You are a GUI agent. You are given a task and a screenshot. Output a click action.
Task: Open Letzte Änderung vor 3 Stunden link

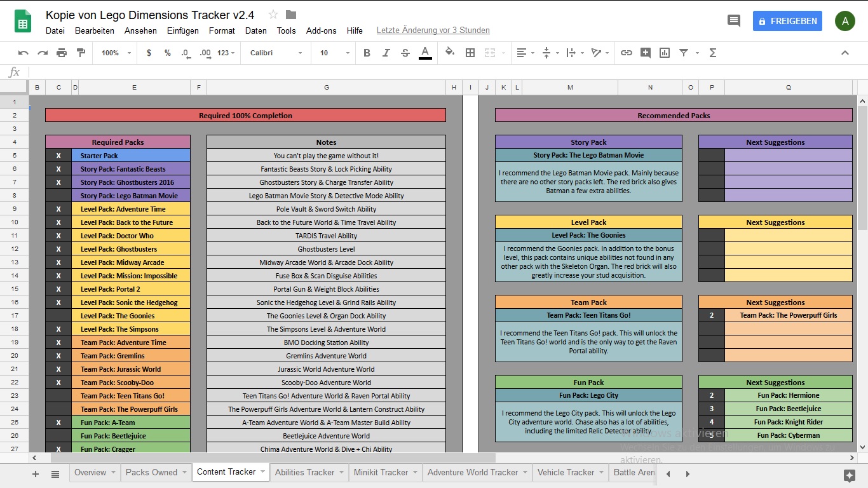[x=433, y=30]
